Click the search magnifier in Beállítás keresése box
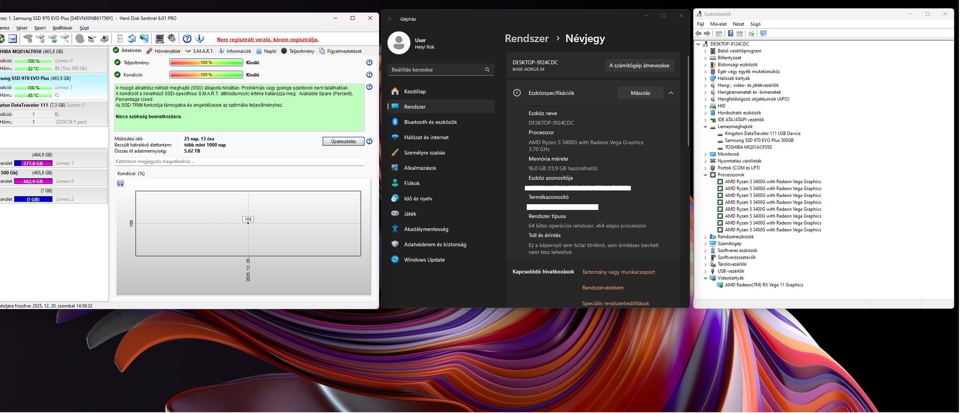The width and height of the screenshot is (980, 413). [487, 70]
